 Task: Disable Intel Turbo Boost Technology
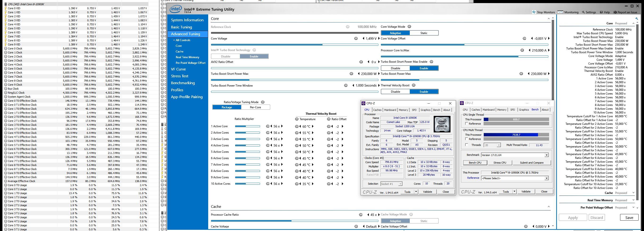pyautogui.click(x=225, y=57)
